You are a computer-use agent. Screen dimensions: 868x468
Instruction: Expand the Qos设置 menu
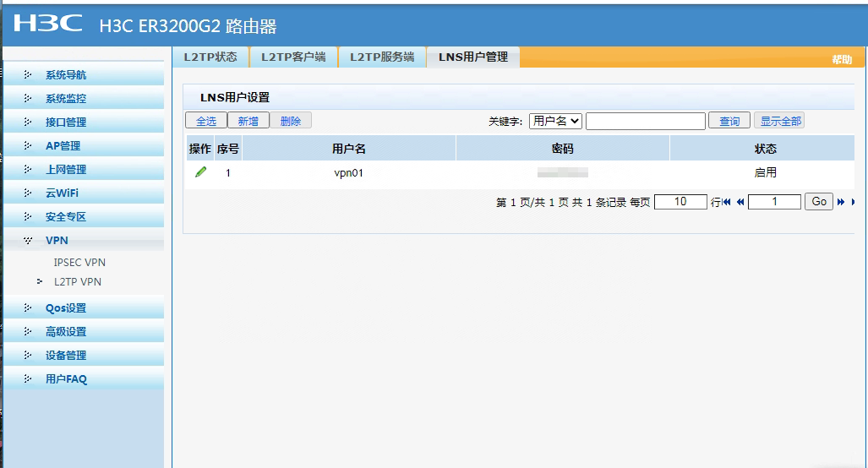pyautogui.click(x=84, y=308)
